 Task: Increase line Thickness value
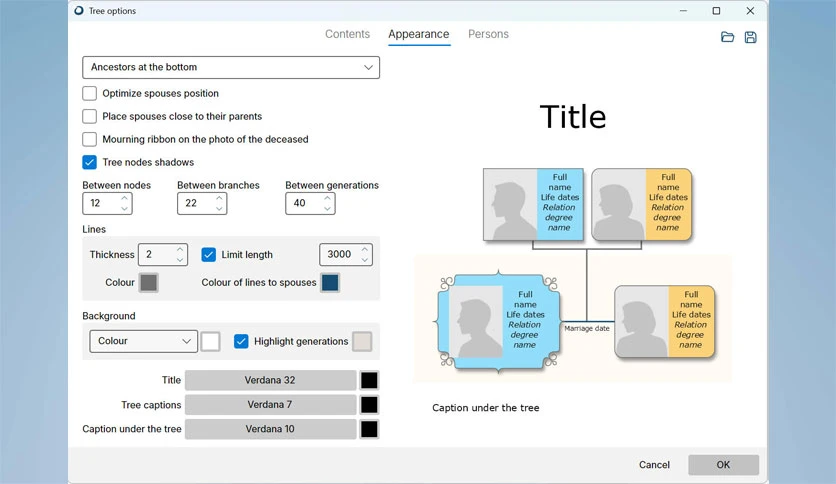(180, 249)
